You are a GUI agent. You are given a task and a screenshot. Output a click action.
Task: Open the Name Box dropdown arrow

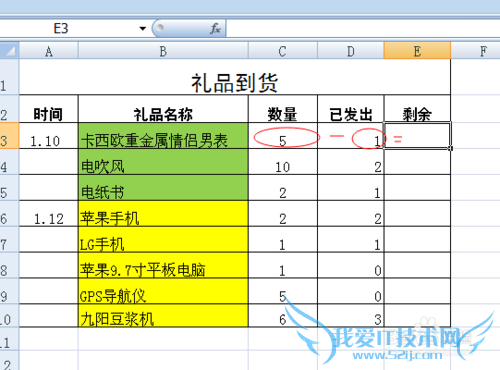(143, 28)
